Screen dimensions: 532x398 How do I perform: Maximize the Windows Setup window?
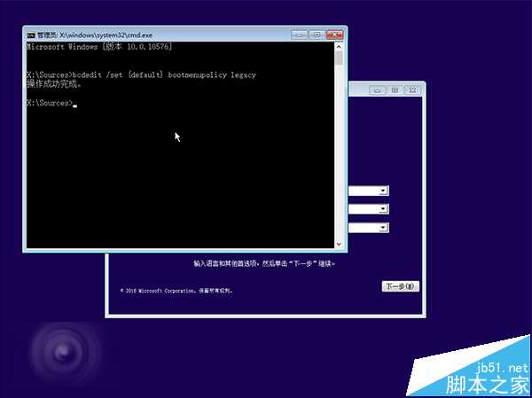tap(395, 90)
